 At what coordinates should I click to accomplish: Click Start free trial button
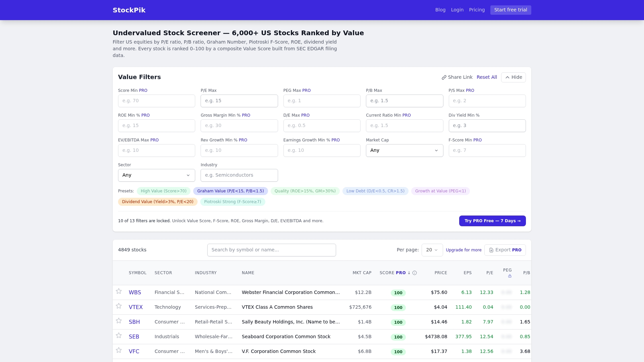(511, 10)
